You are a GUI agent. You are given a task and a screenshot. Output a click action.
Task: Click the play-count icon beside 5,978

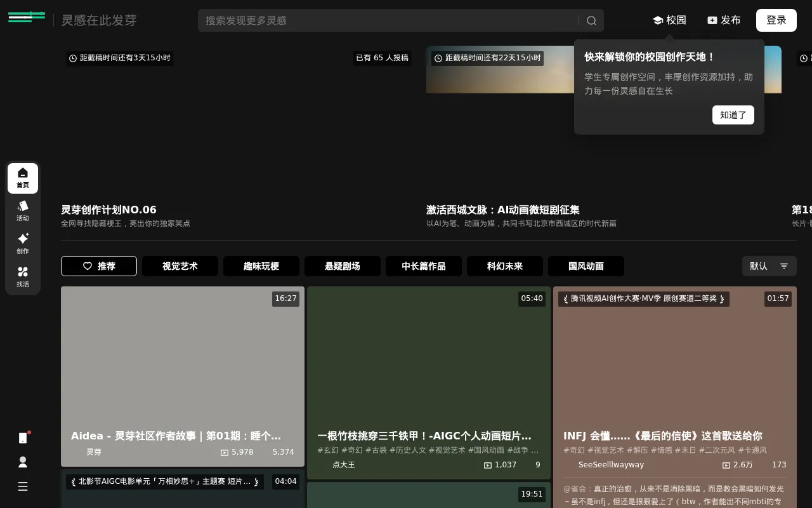coord(225,452)
